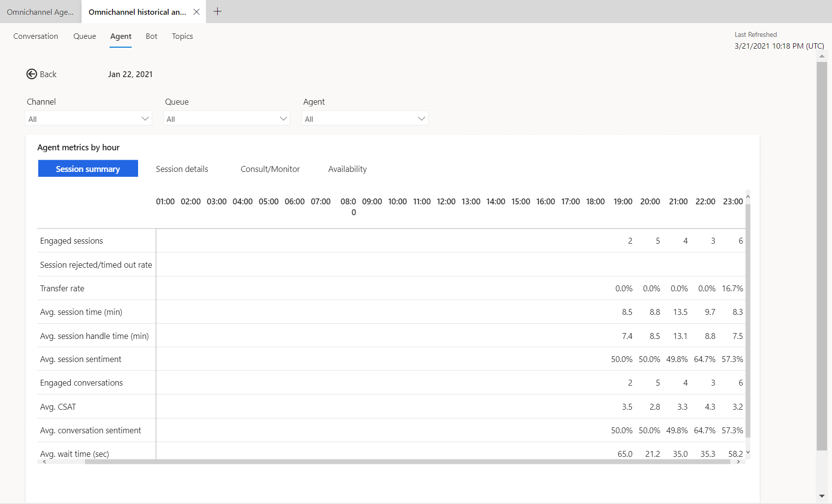The height and width of the screenshot is (504, 832).
Task: Click the Engaged sessions row label
Action: 72,241
